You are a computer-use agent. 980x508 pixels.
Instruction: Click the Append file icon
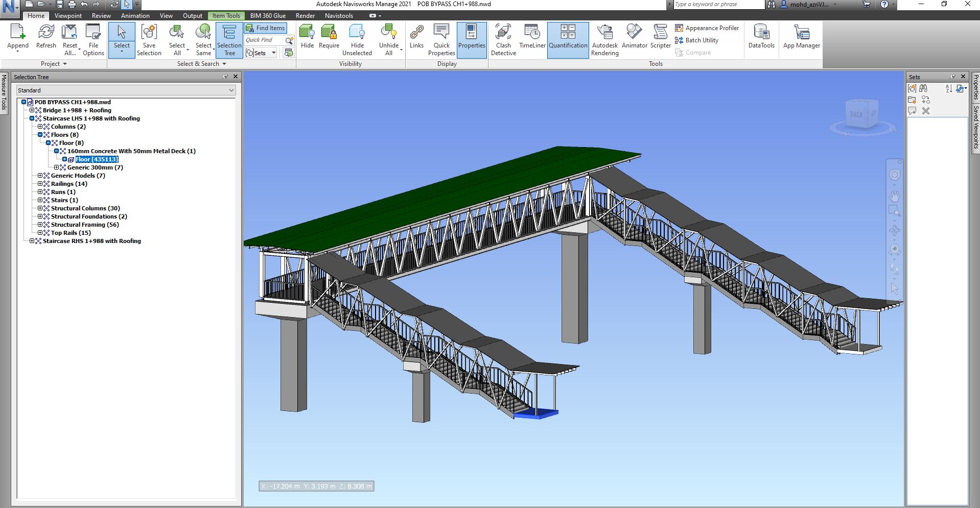(x=18, y=38)
